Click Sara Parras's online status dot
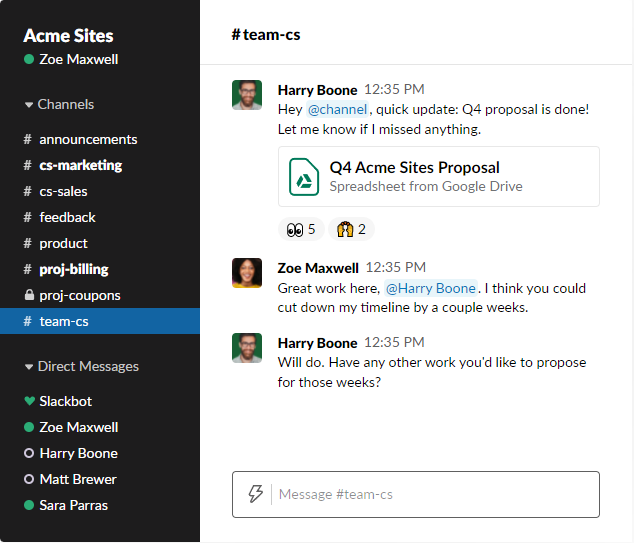The image size is (634, 543). (x=29, y=505)
